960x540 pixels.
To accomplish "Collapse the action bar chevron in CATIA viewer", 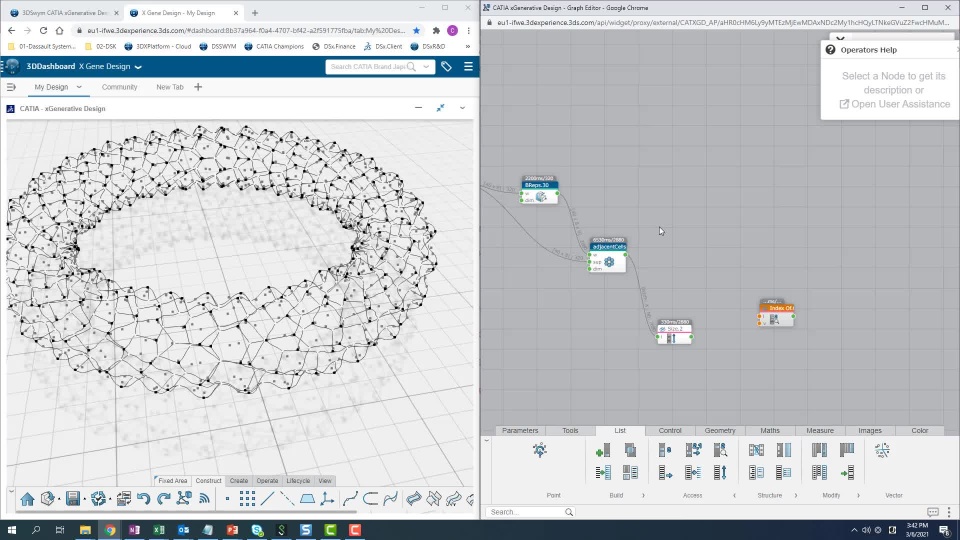I will [x=11, y=490].
